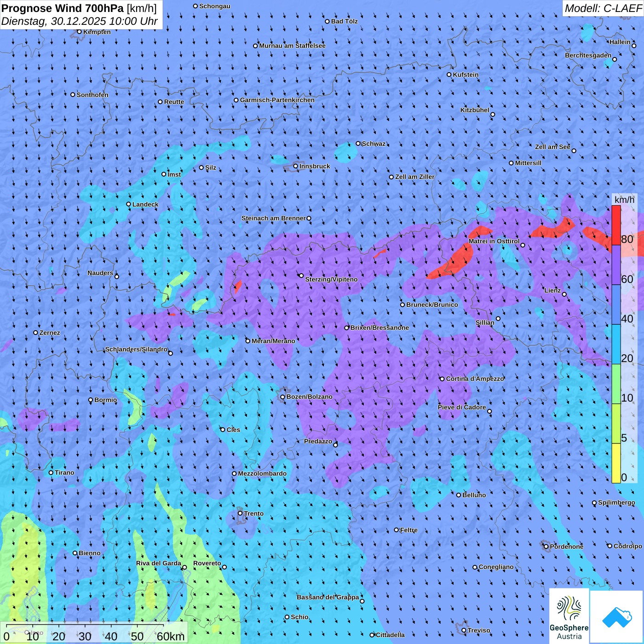Click the Pieve di Cadore label
Viewport: 644px width, 644px height.
pyautogui.click(x=462, y=407)
